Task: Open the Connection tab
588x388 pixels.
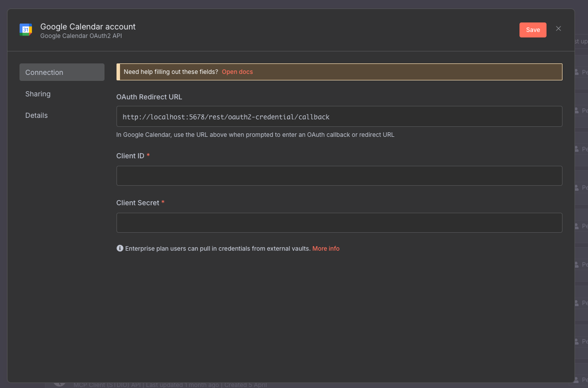Action: pyautogui.click(x=62, y=72)
